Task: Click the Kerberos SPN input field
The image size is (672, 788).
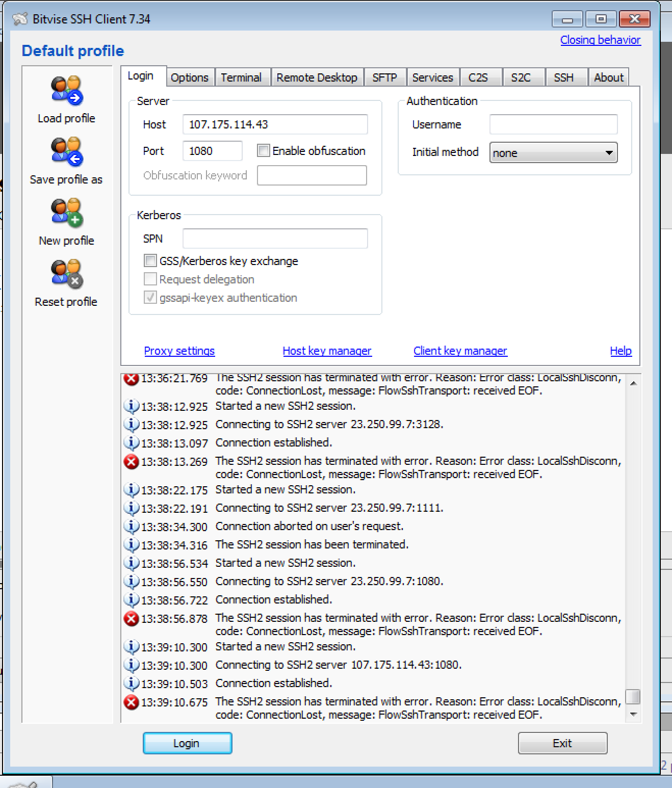Action: (275, 239)
